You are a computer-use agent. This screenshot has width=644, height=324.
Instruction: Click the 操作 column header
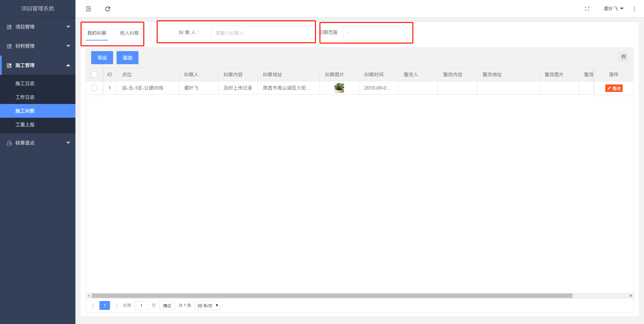pos(614,74)
